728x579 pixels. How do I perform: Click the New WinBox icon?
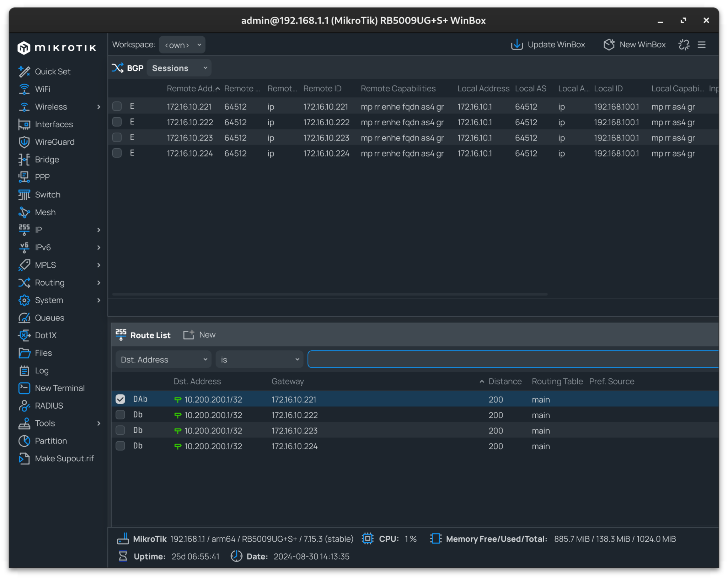click(609, 44)
